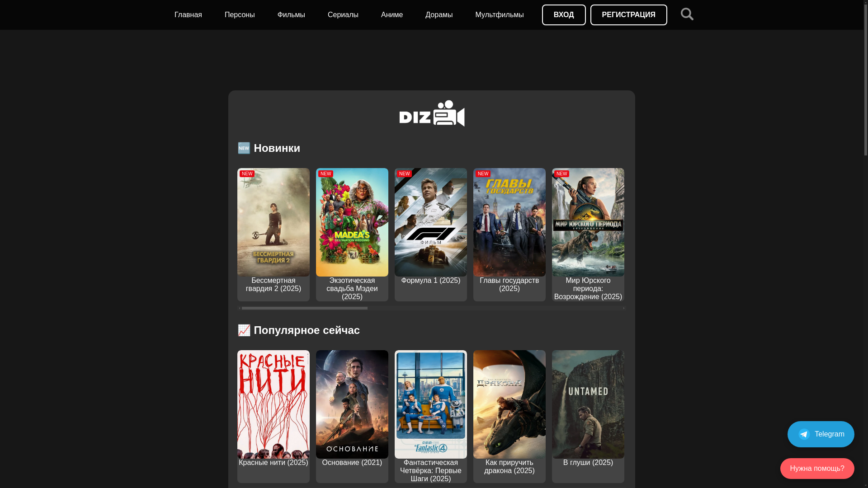Click title Красные нити (2025)
The width and height of the screenshot is (868, 488).
coord(274,463)
